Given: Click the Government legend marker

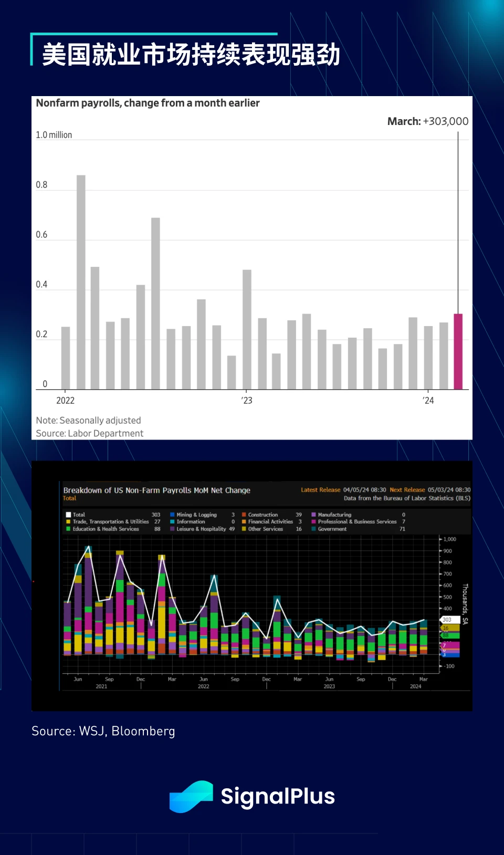Looking at the screenshot, I should pos(313,529).
